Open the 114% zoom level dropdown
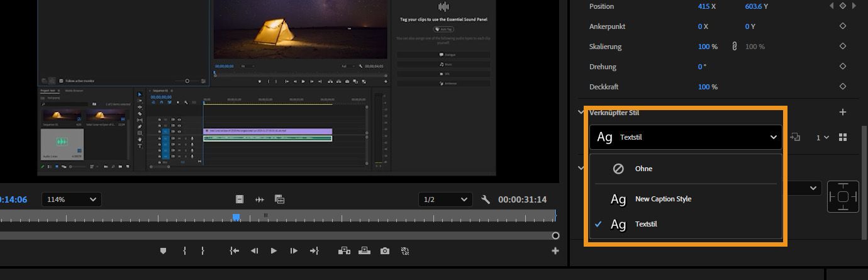 [71, 199]
